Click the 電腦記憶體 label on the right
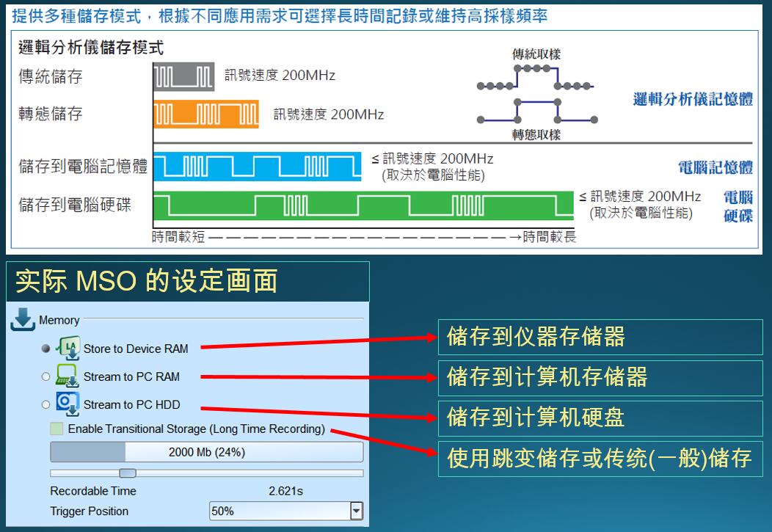The height and width of the screenshot is (532, 772). (715, 167)
